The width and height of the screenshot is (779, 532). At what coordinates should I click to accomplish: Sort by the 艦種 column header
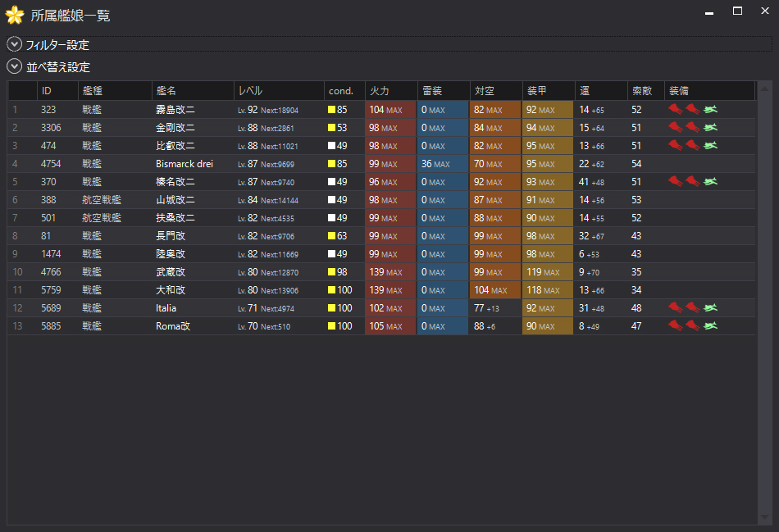(115, 91)
